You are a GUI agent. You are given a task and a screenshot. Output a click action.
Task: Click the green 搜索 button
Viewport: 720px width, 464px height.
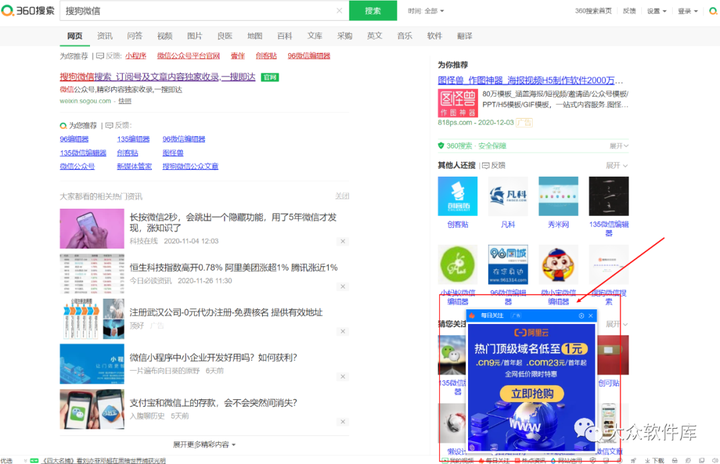[373, 11]
